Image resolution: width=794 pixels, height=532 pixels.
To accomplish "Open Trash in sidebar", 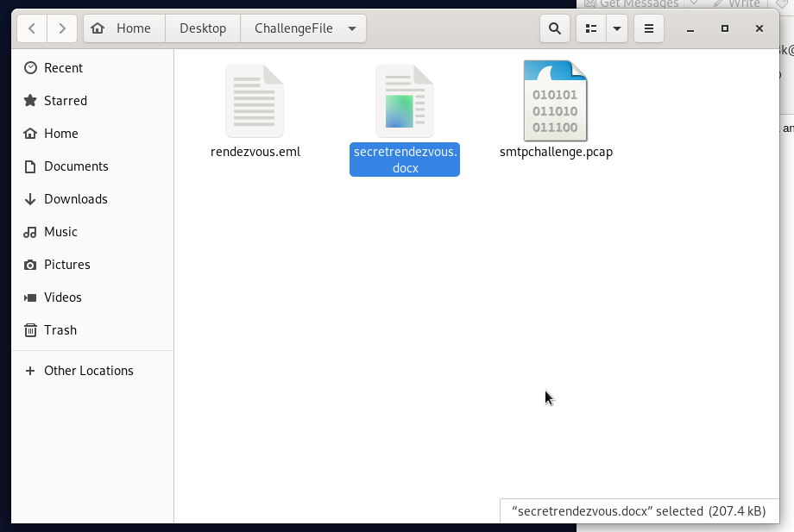I will (x=60, y=330).
